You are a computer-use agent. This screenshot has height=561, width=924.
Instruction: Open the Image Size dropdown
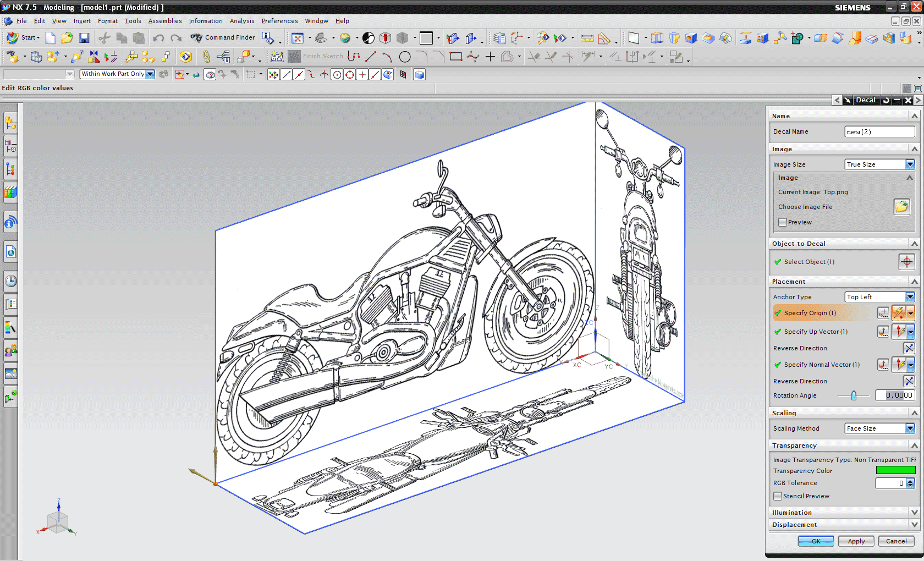[910, 164]
